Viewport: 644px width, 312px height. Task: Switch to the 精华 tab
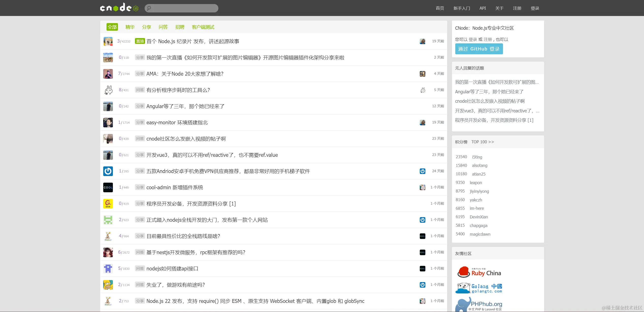(x=130, y=27)
